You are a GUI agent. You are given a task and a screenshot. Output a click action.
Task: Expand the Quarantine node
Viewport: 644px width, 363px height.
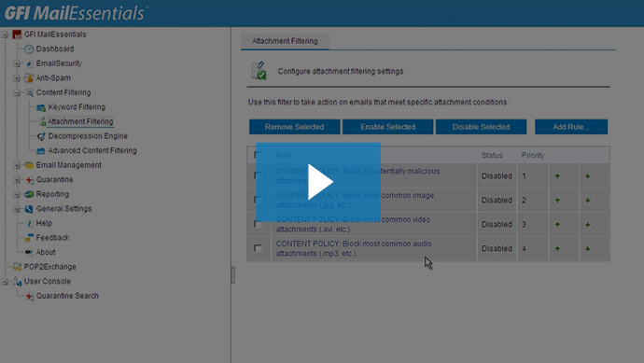pos(17,180)
